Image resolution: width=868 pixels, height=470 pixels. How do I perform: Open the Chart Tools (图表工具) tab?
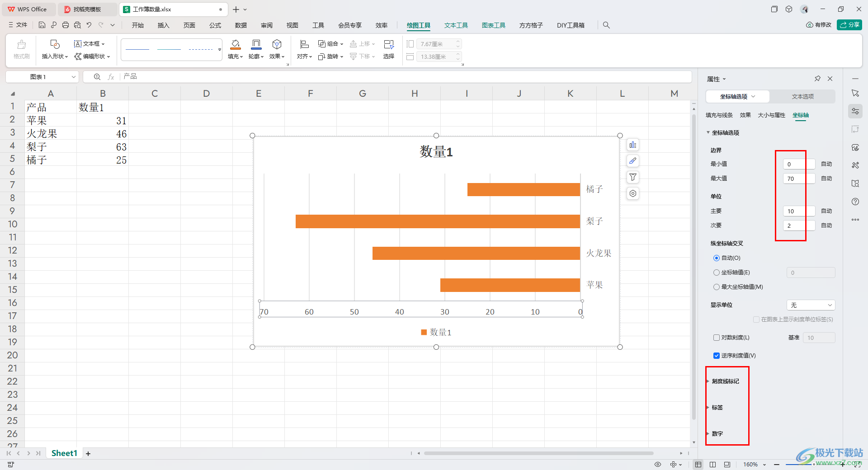(493, 25)
